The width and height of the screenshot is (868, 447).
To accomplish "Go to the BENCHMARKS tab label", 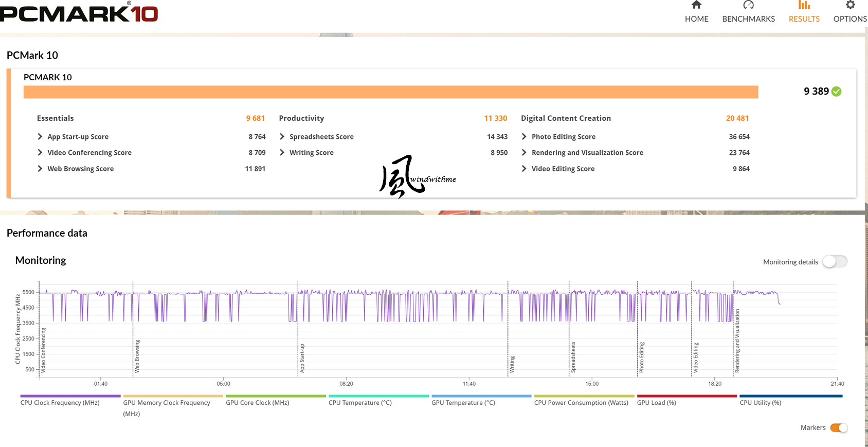I will coord(748,19).
